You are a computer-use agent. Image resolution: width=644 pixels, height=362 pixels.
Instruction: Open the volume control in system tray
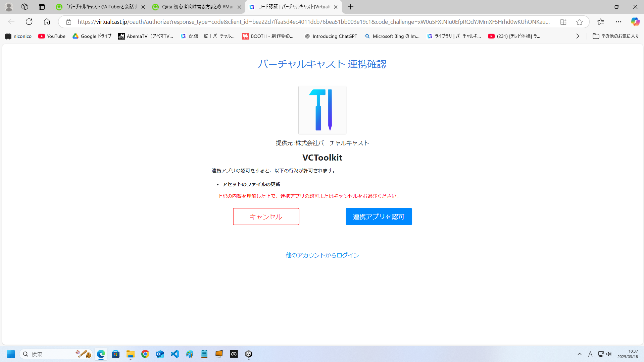(609, 354)
